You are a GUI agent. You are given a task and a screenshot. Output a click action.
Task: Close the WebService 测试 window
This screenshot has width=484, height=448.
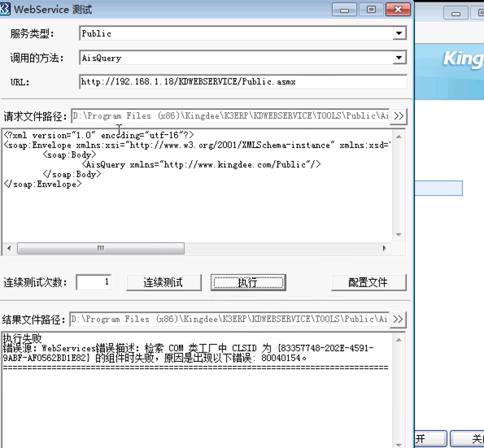point(398,10)
